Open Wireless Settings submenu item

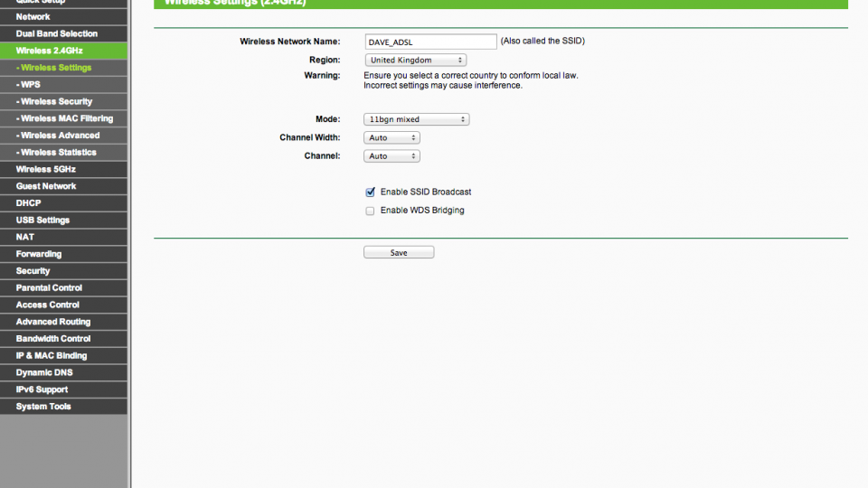click(x=63, y=68)
